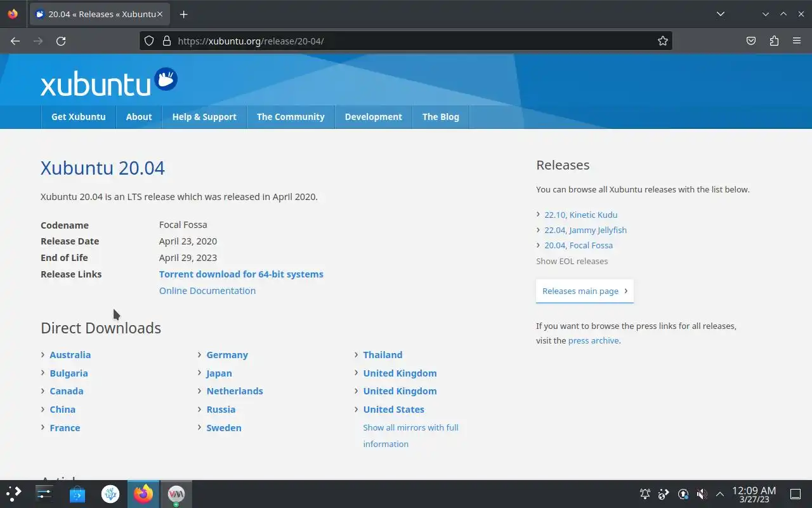Launch Discover software center from taskbar

click(x=77, y=493)
